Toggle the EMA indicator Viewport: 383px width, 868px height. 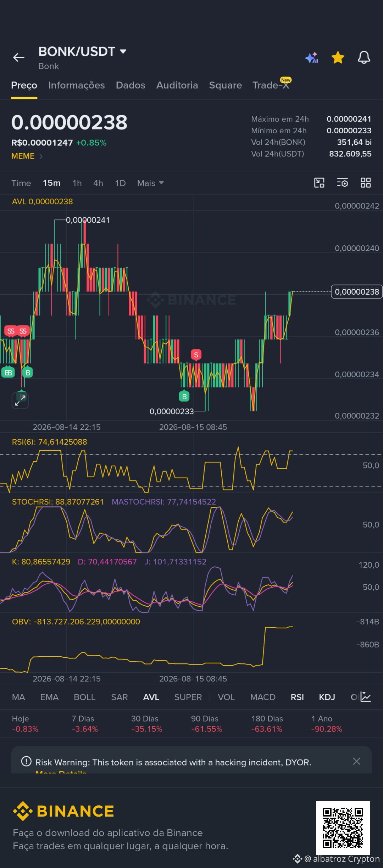click(x=49, y=697)
